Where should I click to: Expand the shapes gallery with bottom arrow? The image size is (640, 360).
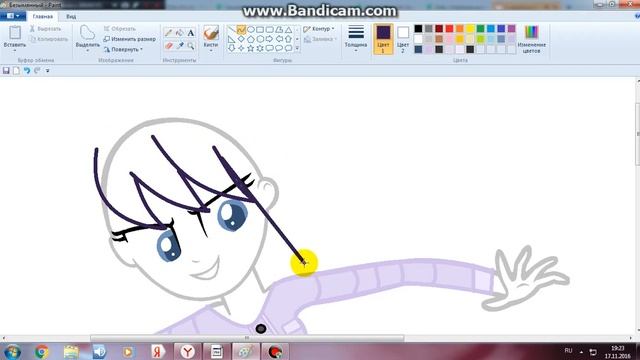click(x=297, y=49)
